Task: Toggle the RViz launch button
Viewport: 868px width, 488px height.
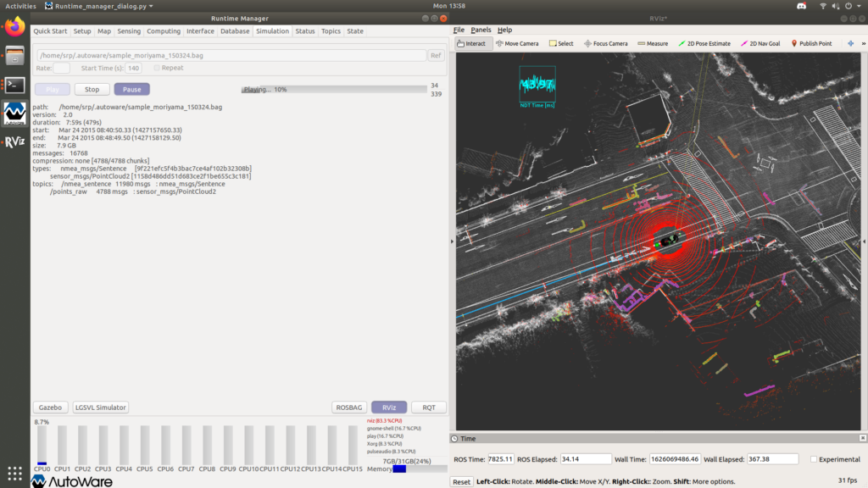Action: click(389, 408)
